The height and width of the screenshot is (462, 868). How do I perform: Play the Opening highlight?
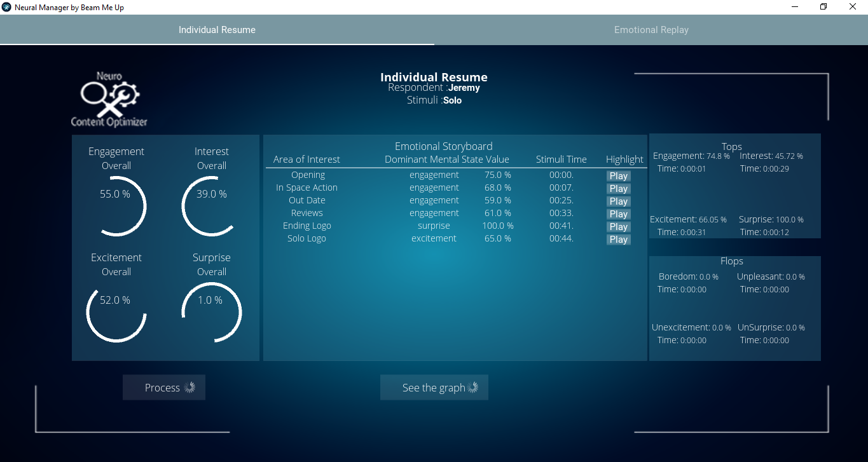(x=618, y=176)
